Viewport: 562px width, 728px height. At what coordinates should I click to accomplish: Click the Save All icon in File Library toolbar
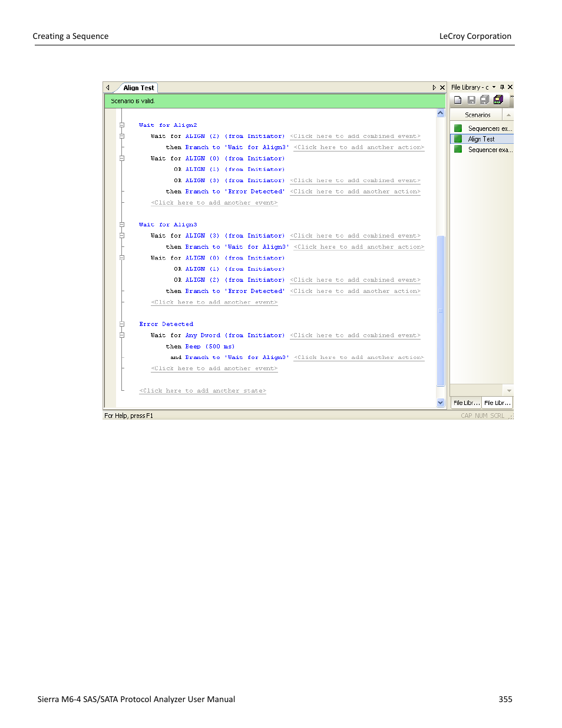click(485, 100)
